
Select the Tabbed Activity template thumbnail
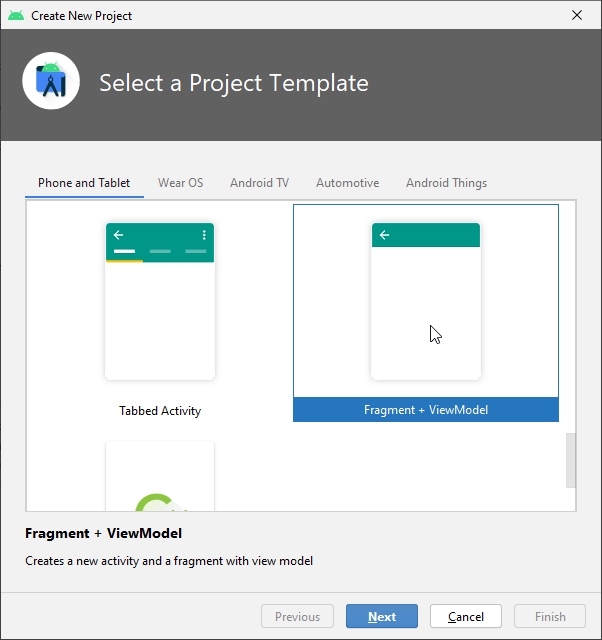160,301
